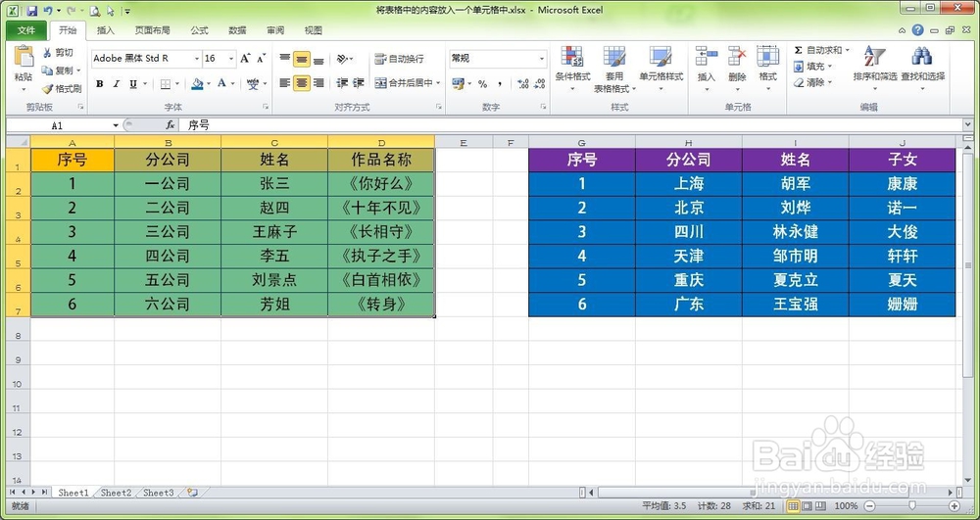This screenshot has height=520, width=980.
Task: Open the font name dropdown
Action: (x=197, y=59)
